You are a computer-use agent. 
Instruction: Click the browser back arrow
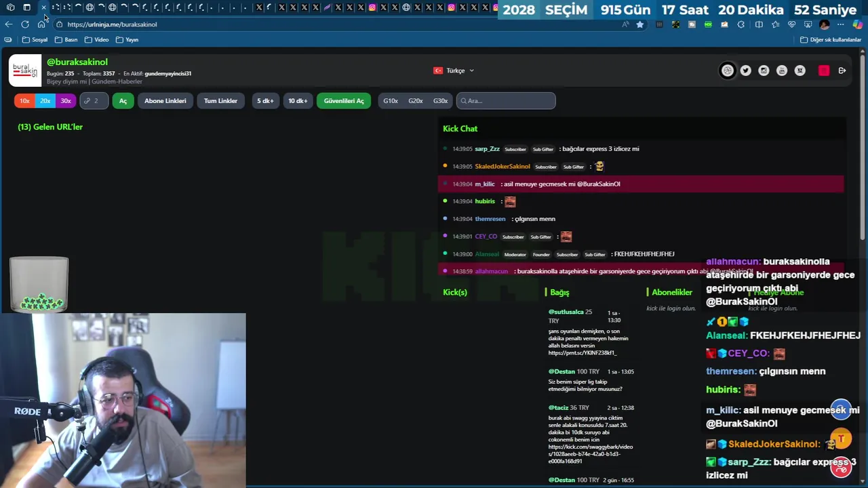(9, 24)
